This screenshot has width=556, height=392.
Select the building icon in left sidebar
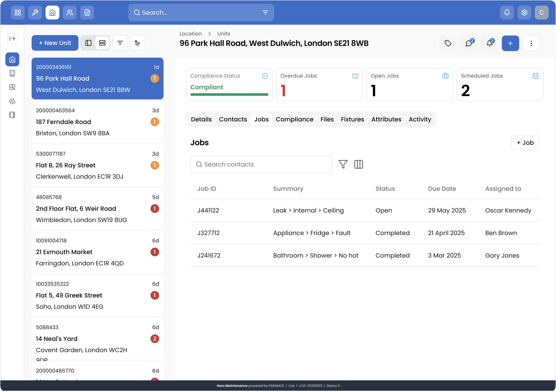(x=12, y=73)
